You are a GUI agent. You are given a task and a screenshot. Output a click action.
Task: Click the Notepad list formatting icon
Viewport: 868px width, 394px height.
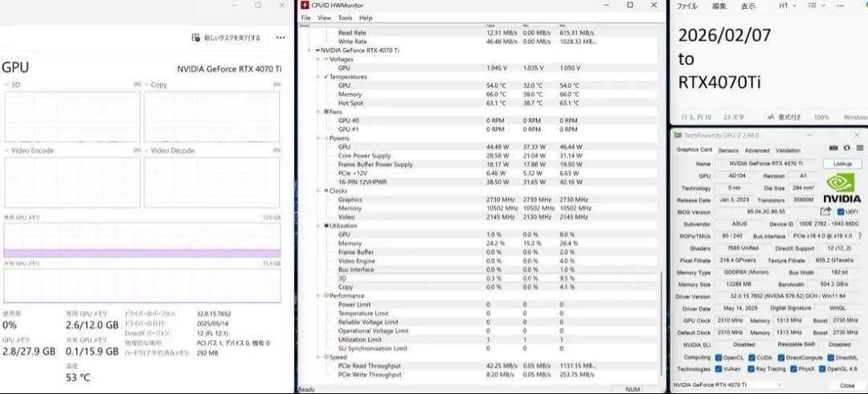tap(812, 6)
